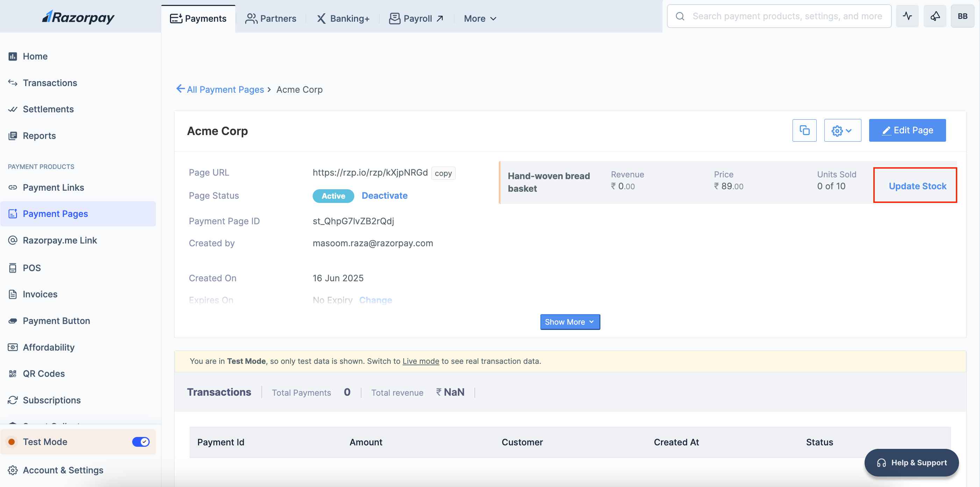Click the Banking+ X icon

321,18
